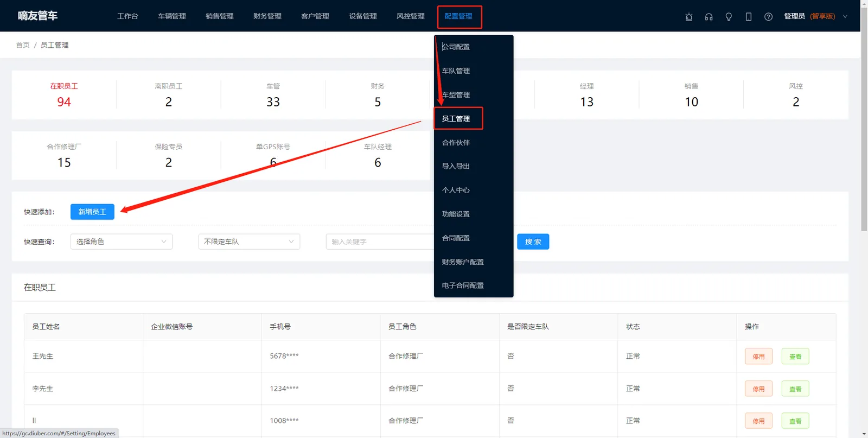Select the 合作修理厂 15 stat

(x=64, y=156)
